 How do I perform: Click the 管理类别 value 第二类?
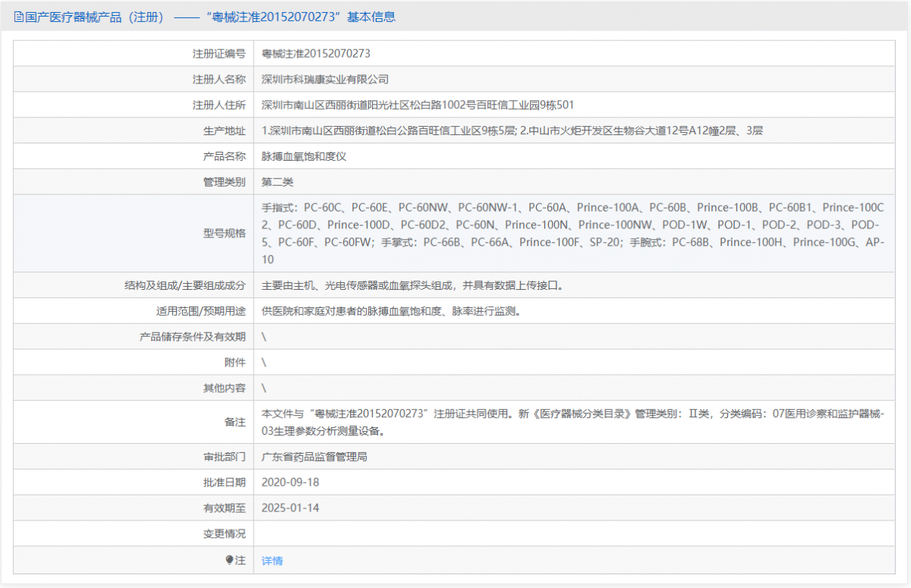pos(277,181)
